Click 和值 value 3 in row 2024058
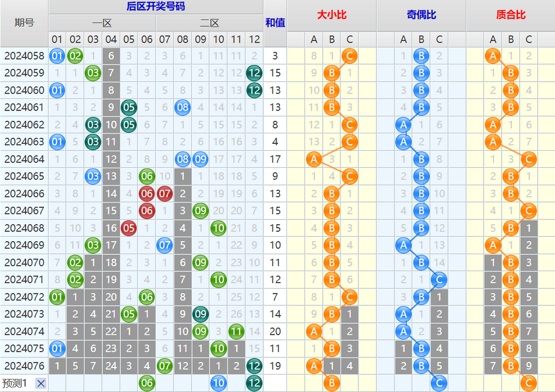555x392 pixels. [275, 56]
